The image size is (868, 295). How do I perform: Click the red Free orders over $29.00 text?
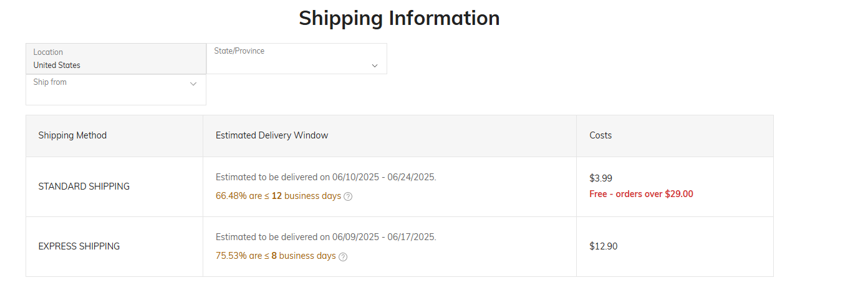click(641, 194)
